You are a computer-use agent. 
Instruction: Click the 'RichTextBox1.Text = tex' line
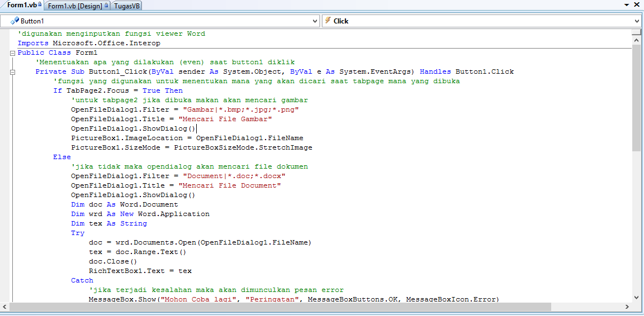click(x=140, y=271)
